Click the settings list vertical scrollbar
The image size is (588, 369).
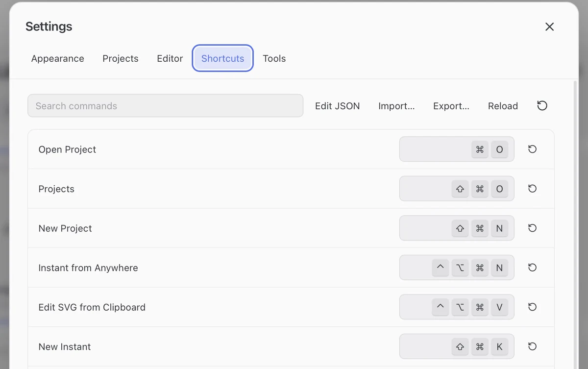click(575, 224)
